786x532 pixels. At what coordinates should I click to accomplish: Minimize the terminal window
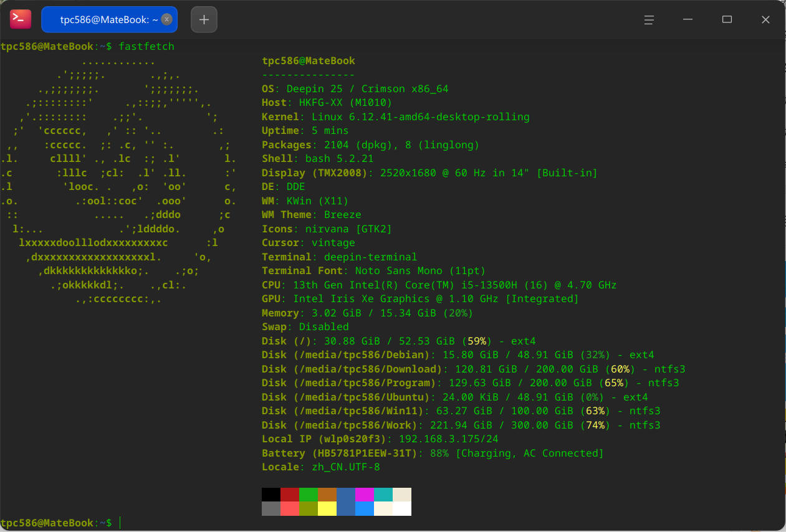tap(688, 19)
